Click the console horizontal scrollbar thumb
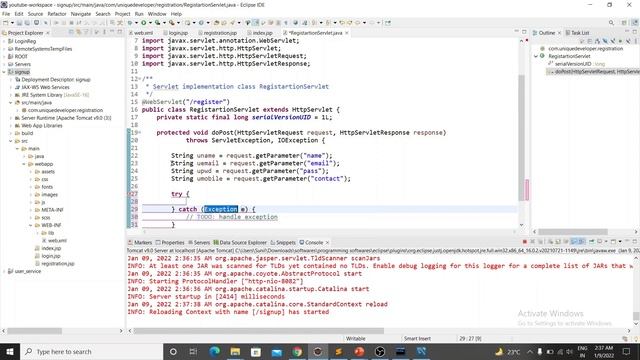Viewport: 640px width, 360px height. pyautogui.click(x=259, y=331)
